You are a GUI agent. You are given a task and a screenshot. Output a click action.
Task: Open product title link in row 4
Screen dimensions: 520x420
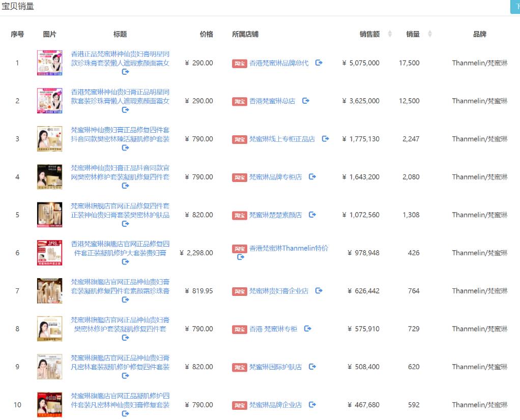(x=120, y=172)
